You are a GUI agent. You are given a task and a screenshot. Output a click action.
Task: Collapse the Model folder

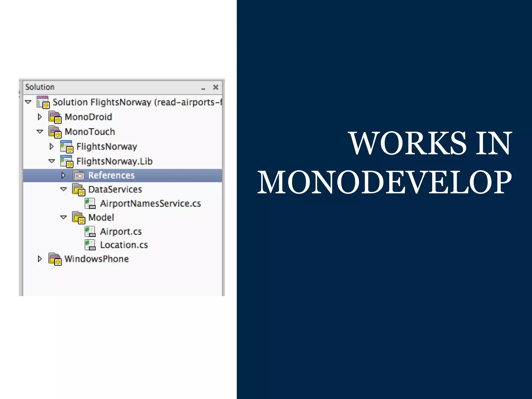[63, 217]
